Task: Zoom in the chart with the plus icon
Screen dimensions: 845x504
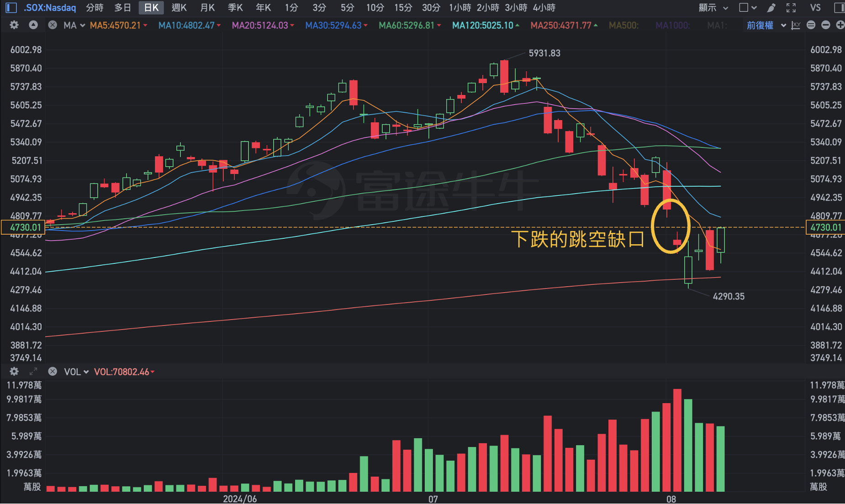Action: (x=840, y=25)
